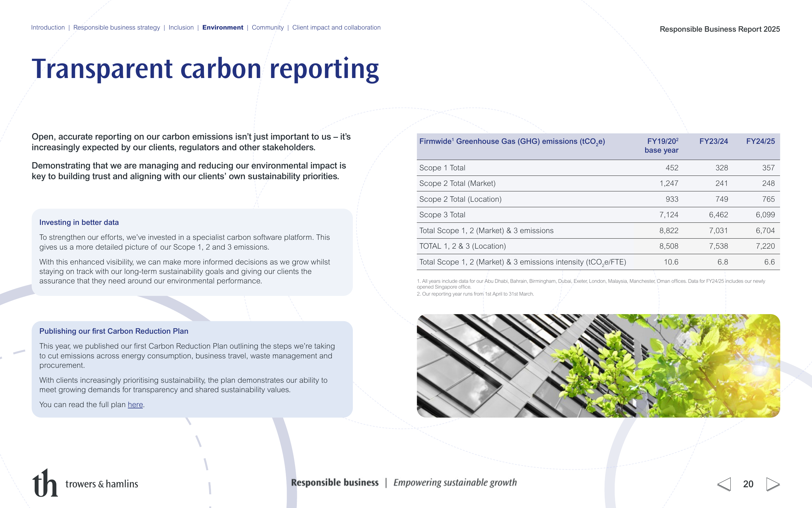Click the value 8,822 in the table
This screenshot has width=812, height=508.
(669, 230)
